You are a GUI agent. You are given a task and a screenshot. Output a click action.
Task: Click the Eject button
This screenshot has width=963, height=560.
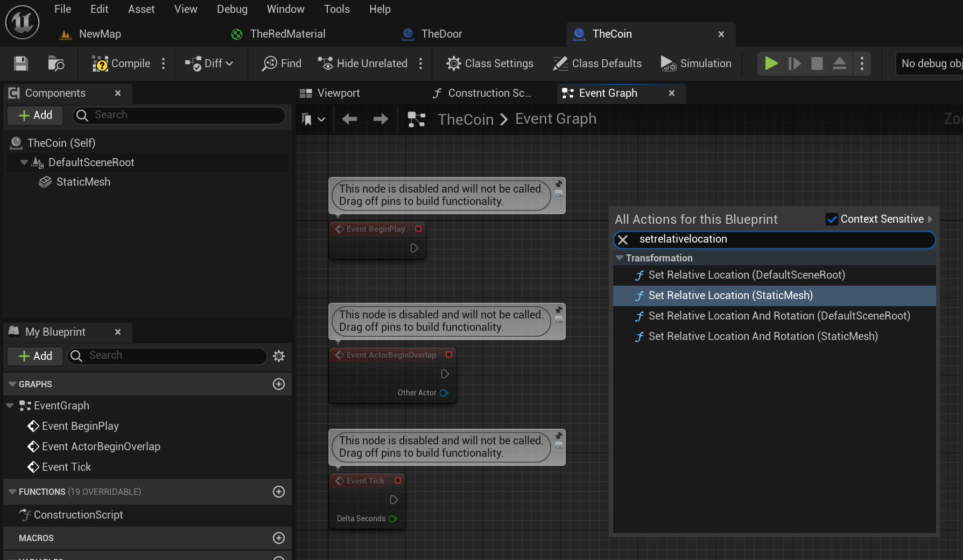[840, 63]
